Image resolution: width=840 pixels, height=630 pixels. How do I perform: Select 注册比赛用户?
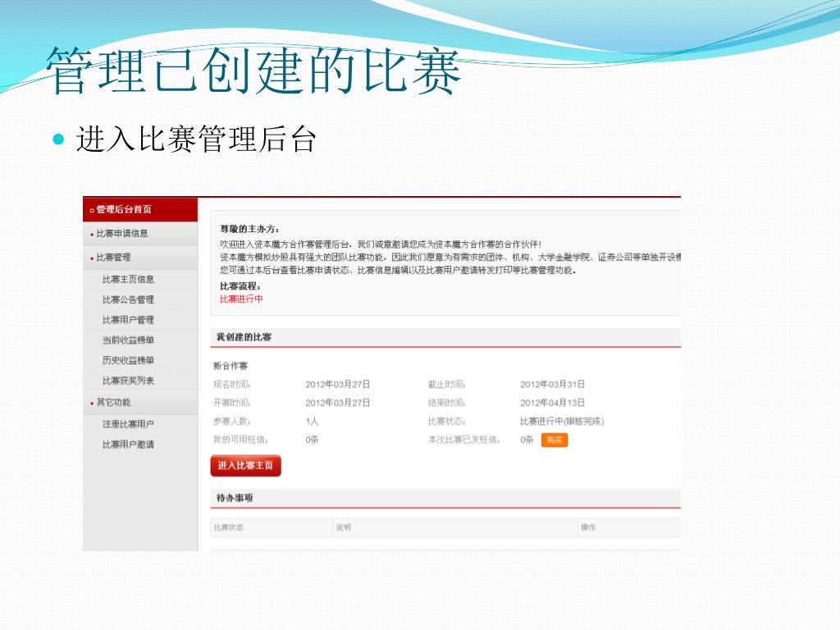coord(128,424)
